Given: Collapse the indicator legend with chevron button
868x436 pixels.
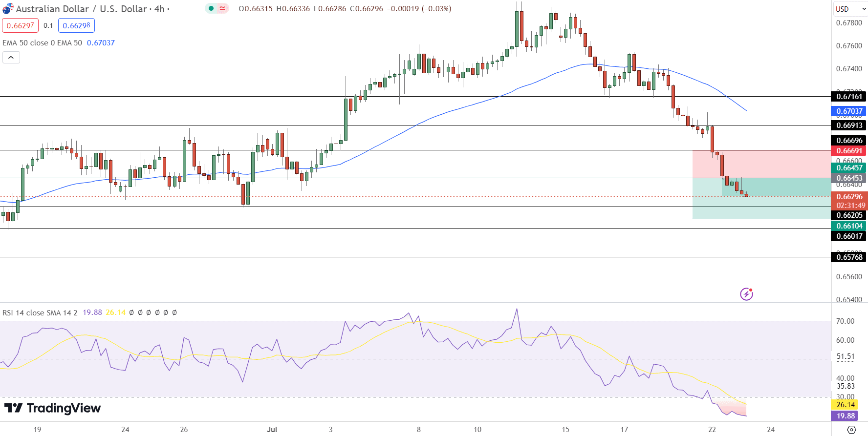Looking at the screenshot, I should tap(11, 58).
